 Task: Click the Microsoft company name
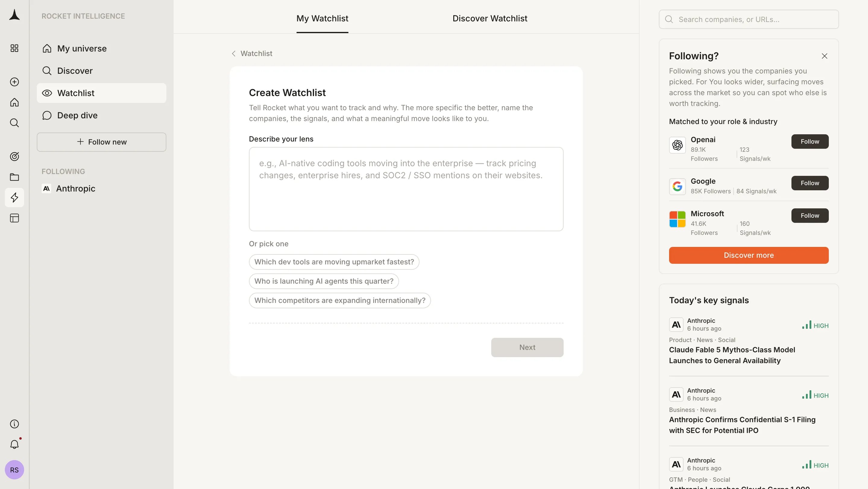(x=707, y=214)
